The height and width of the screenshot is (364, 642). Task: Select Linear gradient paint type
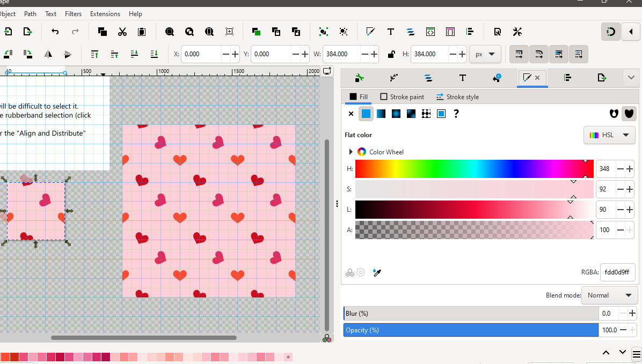[x=381, y=114]
